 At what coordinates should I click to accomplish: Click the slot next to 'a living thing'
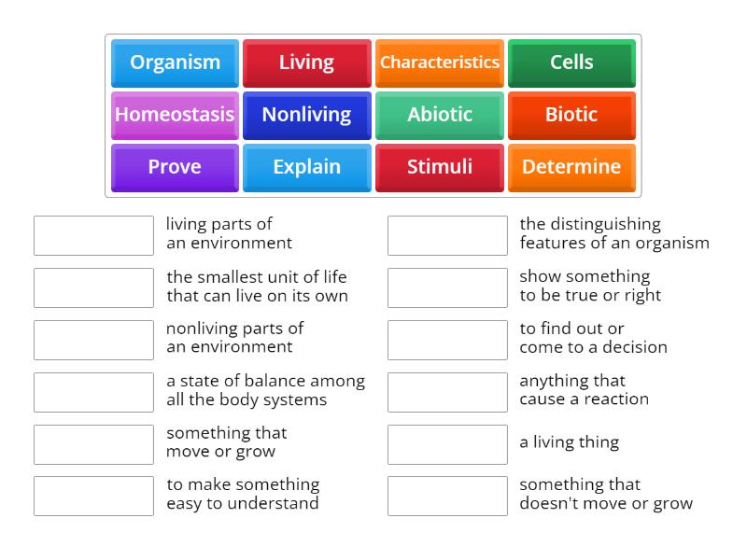pyautogui.click(x=447, y=444)
